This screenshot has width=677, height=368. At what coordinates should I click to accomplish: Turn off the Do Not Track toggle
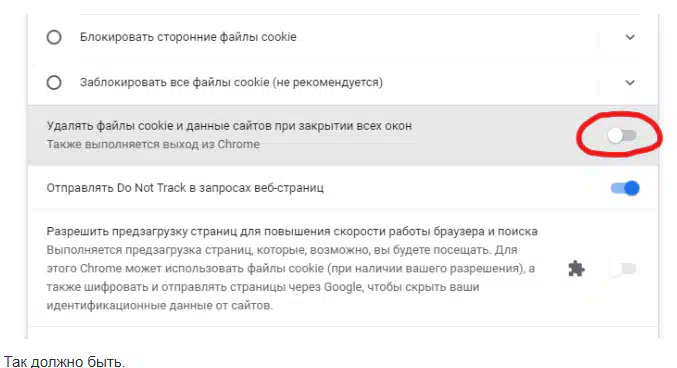coord(625,188)
